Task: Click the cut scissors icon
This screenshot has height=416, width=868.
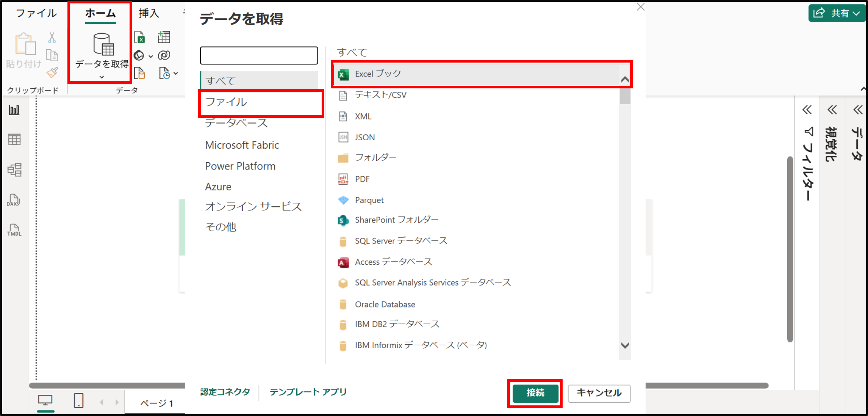Action: click(52, 37)
